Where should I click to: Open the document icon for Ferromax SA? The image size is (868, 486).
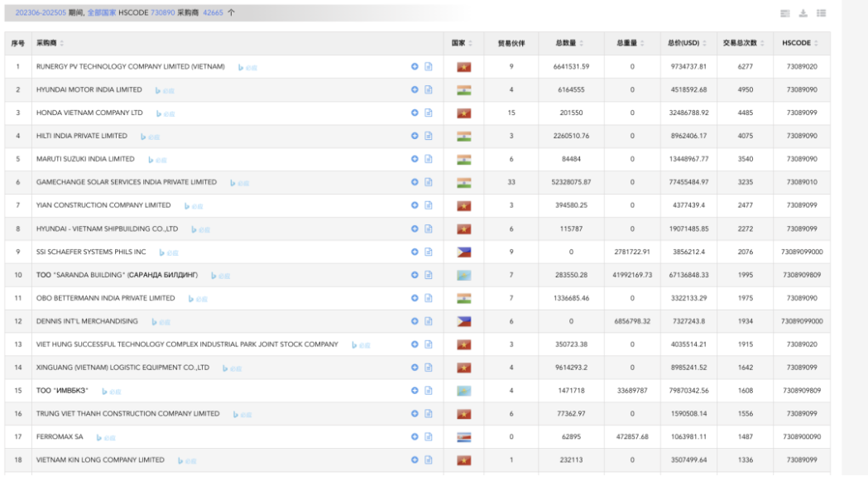[x=429, y=436]
